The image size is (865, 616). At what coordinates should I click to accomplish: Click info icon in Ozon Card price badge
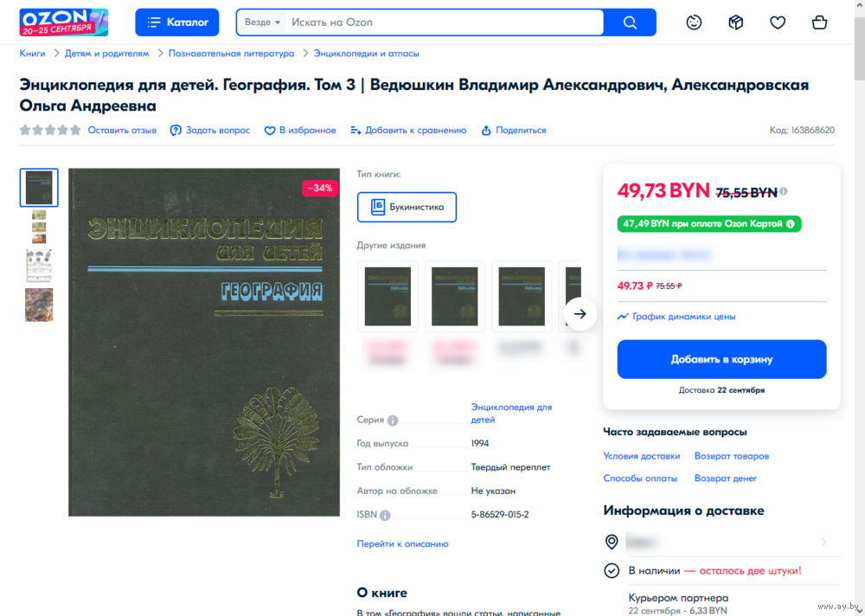(x=790, y=223)
